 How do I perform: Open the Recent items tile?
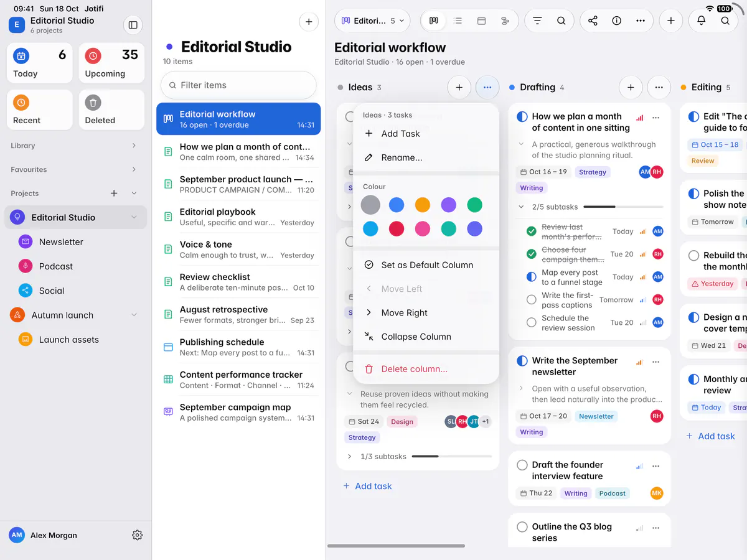[x=39, y=110]
